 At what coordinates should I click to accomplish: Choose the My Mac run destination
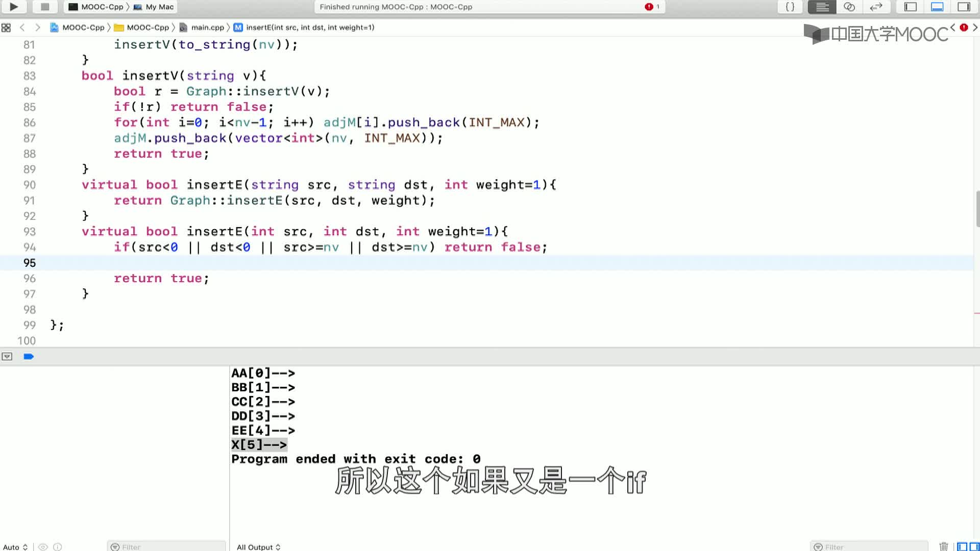[x=154, y=7]
